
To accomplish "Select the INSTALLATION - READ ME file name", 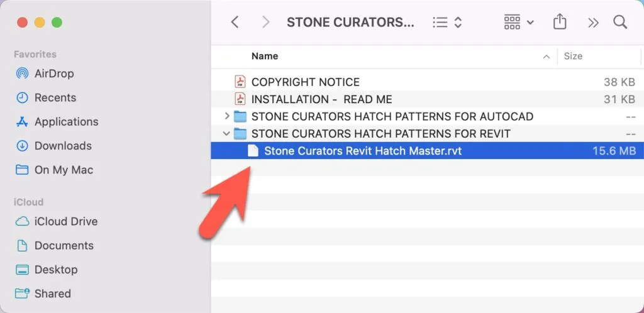I will pos(321,99).
